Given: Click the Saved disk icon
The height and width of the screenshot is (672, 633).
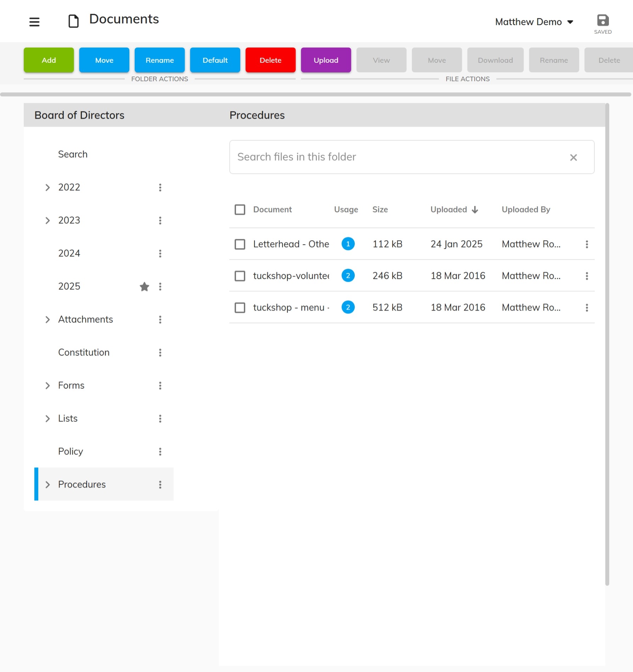Looking at the screenshot, I should pos(603,21).
